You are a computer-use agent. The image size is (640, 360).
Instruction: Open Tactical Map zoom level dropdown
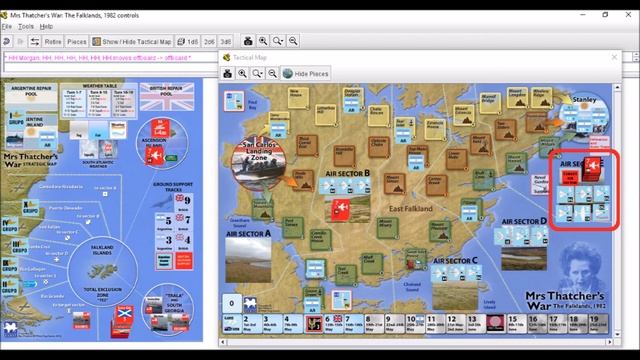coord(257,73)
